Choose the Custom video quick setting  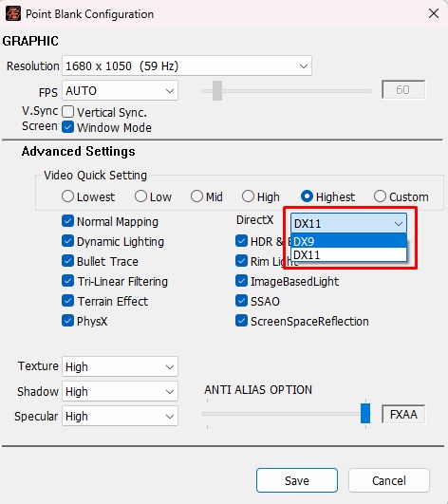[x=380, y=196]
